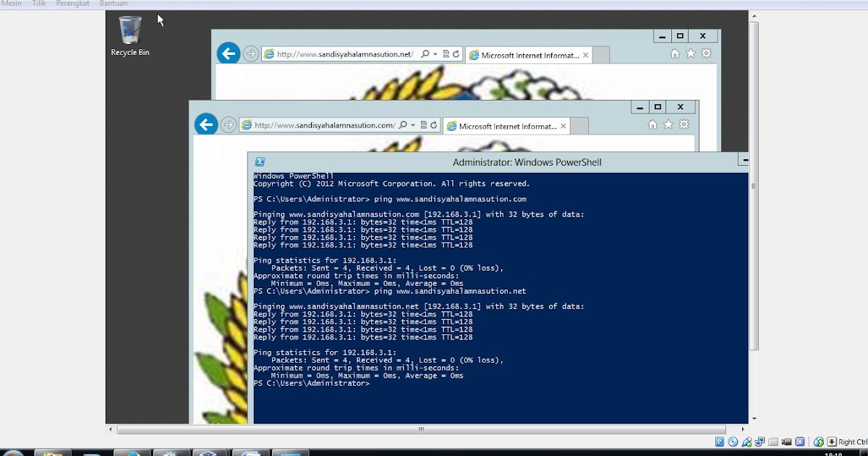Open the Perangkat menu

[x=73, y=4]
